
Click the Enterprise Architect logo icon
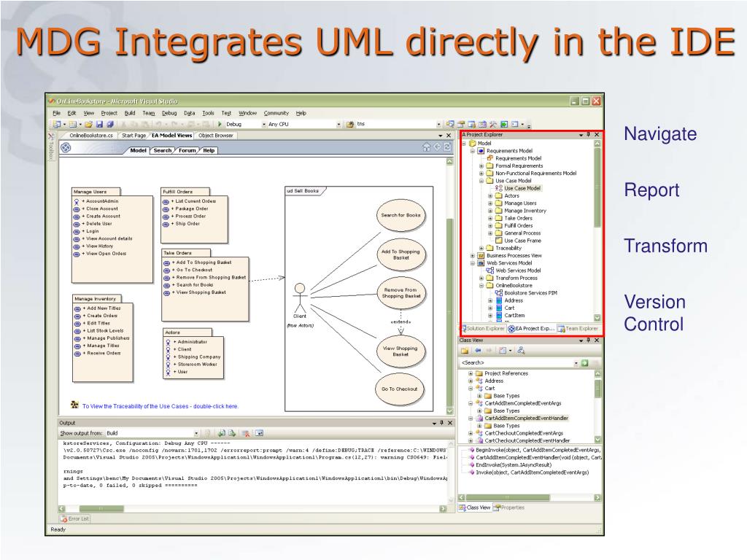(x=66, y=148)
